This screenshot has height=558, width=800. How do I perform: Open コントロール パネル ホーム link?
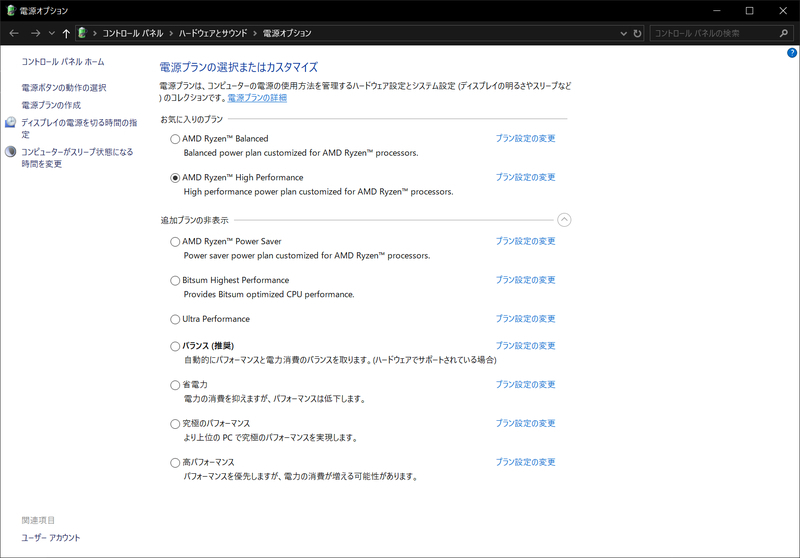pos(63,62)
